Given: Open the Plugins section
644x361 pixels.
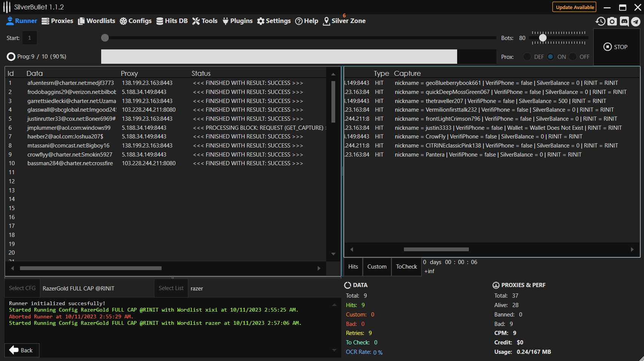Looking at the screenshot, I should (237, 21).
